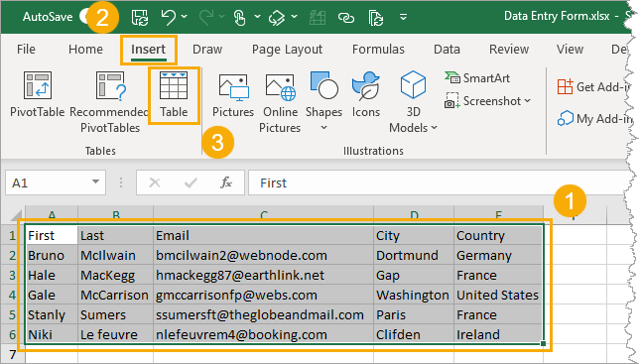
Task: Click the Ireland cell
Action: click(498, 334)
